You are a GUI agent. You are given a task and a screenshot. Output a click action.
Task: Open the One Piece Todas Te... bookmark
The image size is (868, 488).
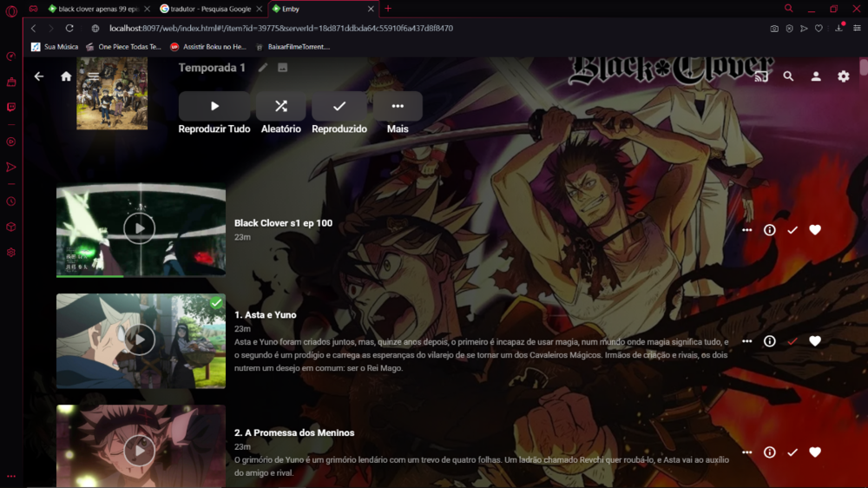coord(123,47)
